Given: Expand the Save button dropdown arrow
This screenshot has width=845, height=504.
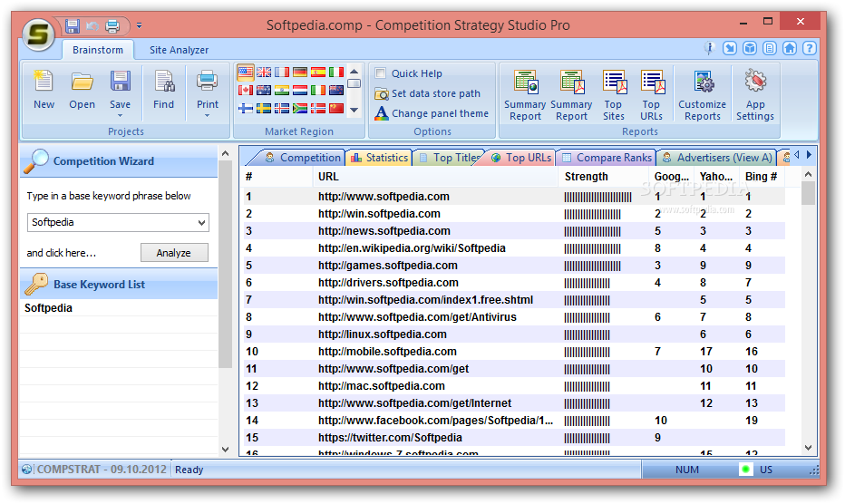Looking at the screenshot, I should pos(120,116).
